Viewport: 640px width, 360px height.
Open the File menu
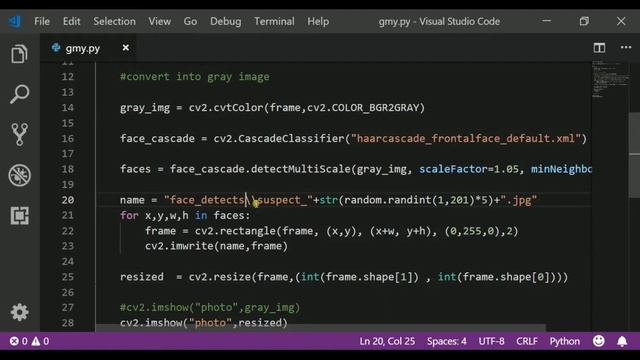point(42,21)
